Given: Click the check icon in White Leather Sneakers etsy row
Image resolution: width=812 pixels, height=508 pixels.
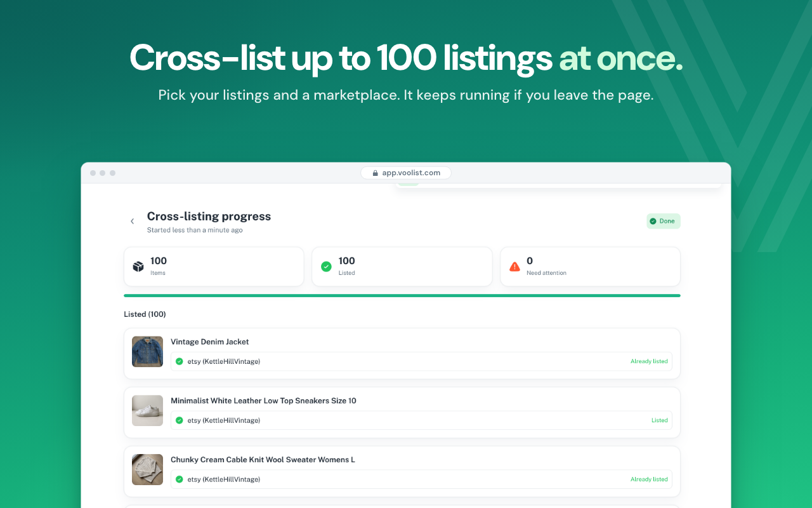Looking at the screenshot, I should (179, 420).
